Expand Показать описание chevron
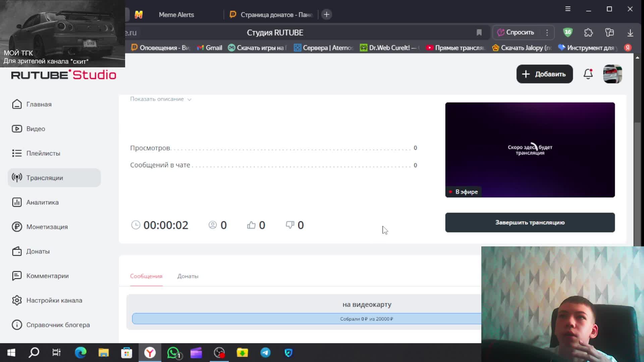 click(x=189, y=100)
